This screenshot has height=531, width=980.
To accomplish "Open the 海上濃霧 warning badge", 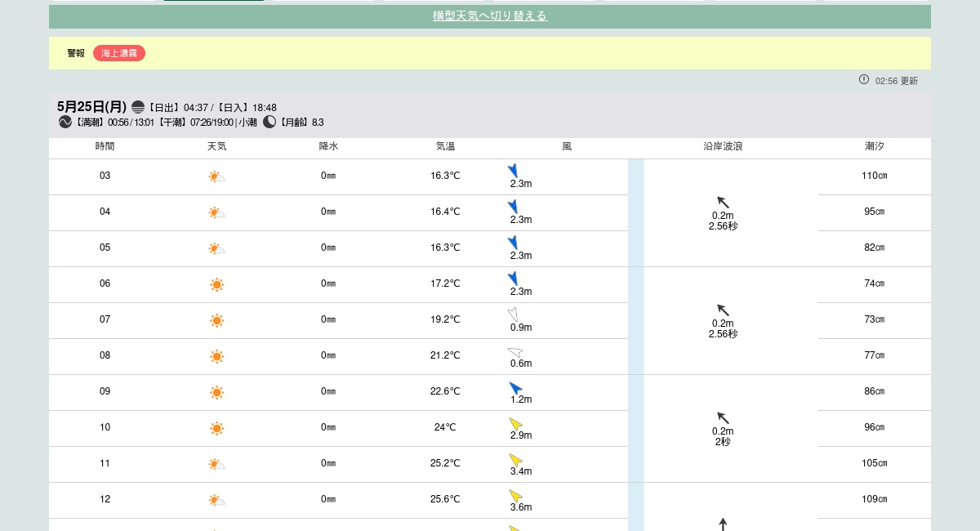I will pos(119,53).
